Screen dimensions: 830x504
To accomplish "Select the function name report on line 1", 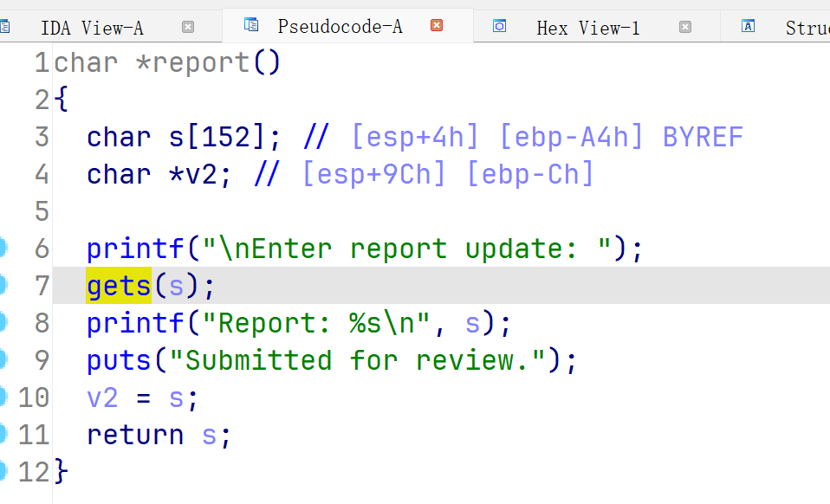I will 201,63.
